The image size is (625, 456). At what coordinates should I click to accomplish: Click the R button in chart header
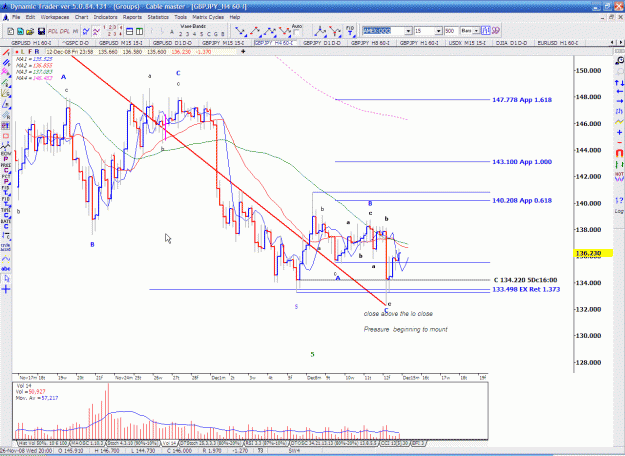click(x=37, y=51)
